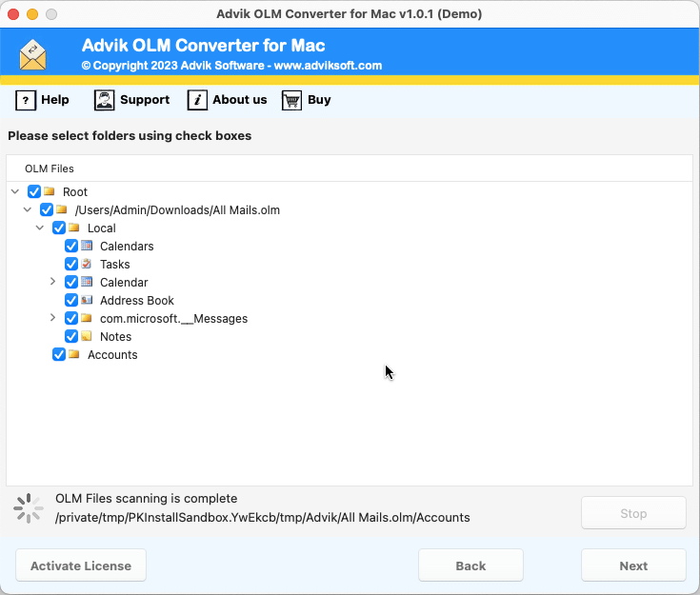This screenshot has height=595, width=700.
Task: Click the Support agent icon
Action: [104, 100]
